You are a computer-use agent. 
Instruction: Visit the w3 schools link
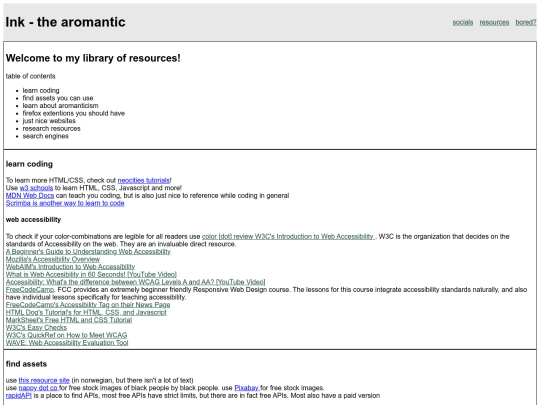(36, 188)
